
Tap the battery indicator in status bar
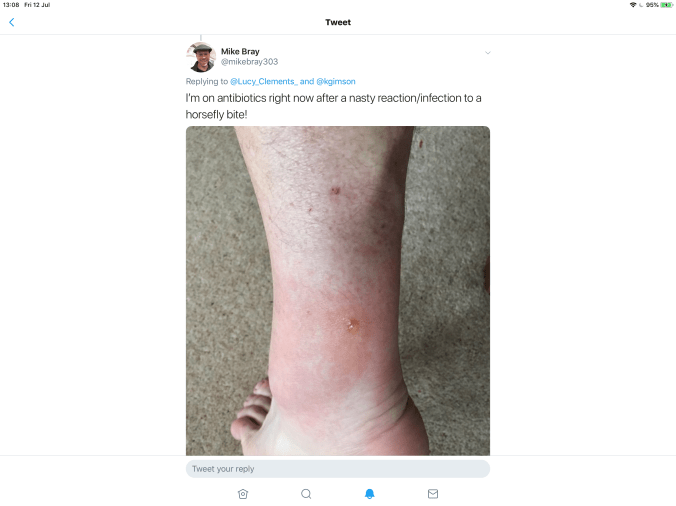(x=666, y=5)
